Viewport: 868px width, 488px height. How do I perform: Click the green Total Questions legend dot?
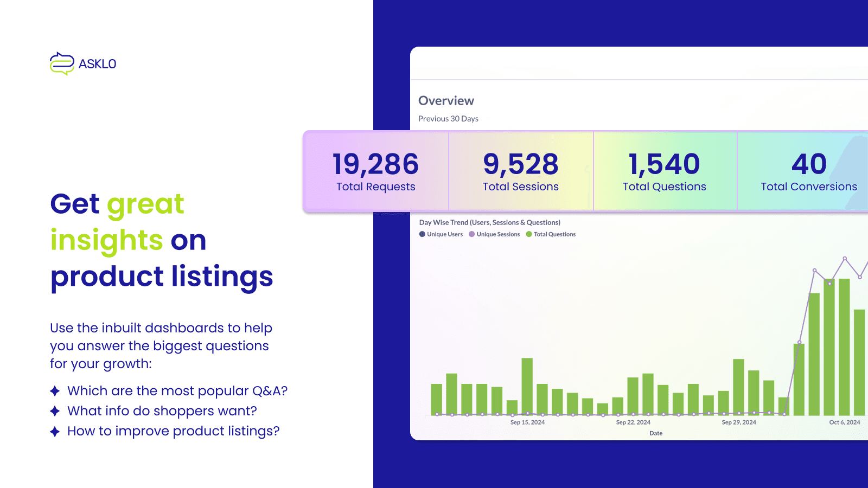529,234
